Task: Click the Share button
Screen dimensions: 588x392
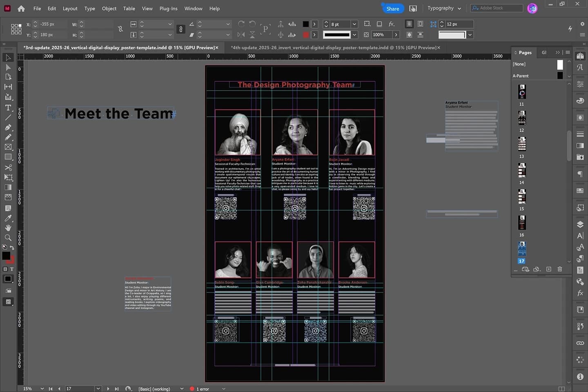Action: pyautogui.click(x=392, y=9)
